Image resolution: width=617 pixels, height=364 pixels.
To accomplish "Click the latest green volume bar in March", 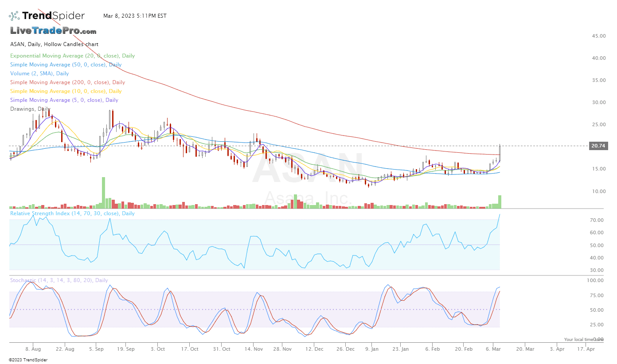I will 500,201.
